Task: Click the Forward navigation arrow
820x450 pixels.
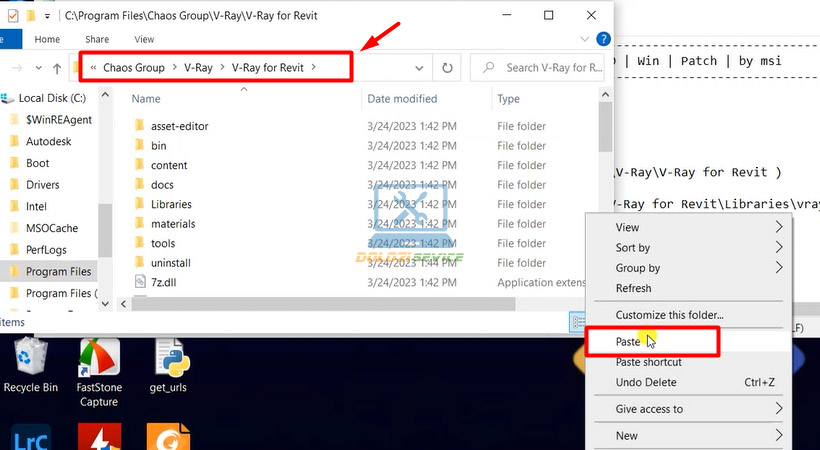Action: pos(17,68)
